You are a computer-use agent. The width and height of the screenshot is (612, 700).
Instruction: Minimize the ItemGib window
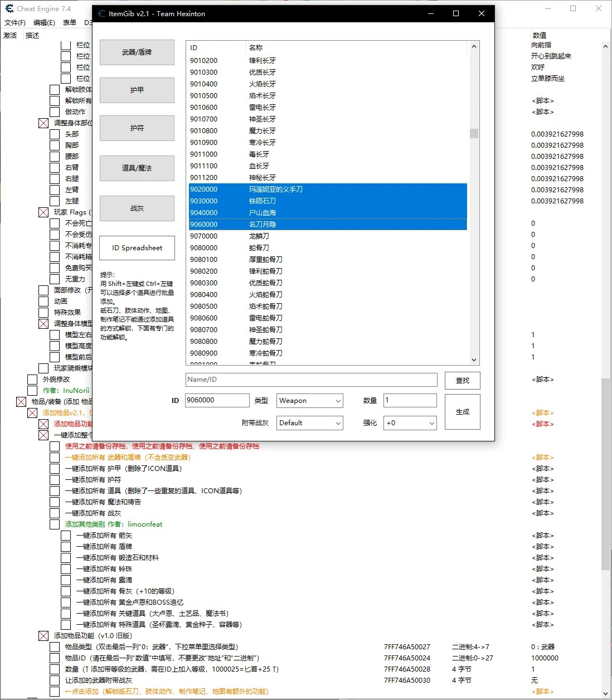431,13
